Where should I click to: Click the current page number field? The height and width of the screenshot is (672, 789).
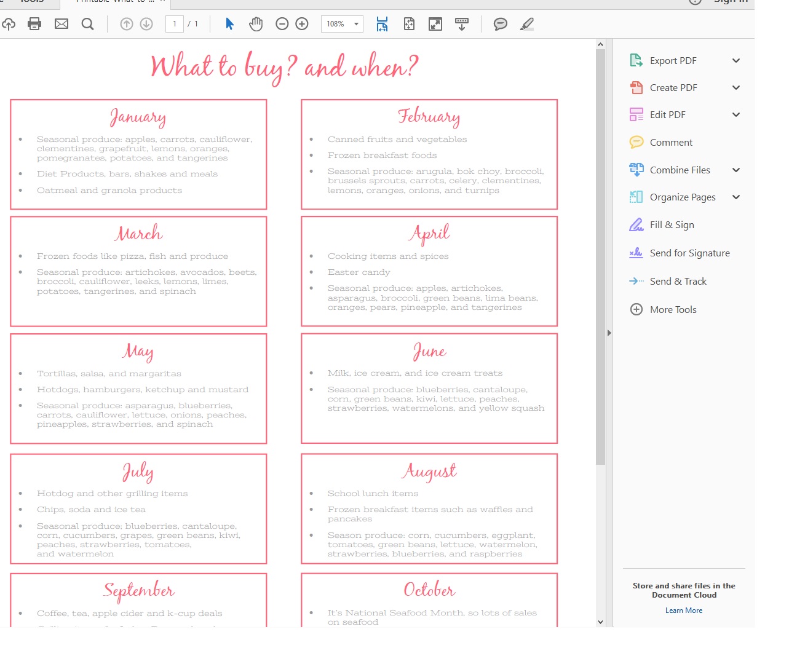click(x=175, y=24)
